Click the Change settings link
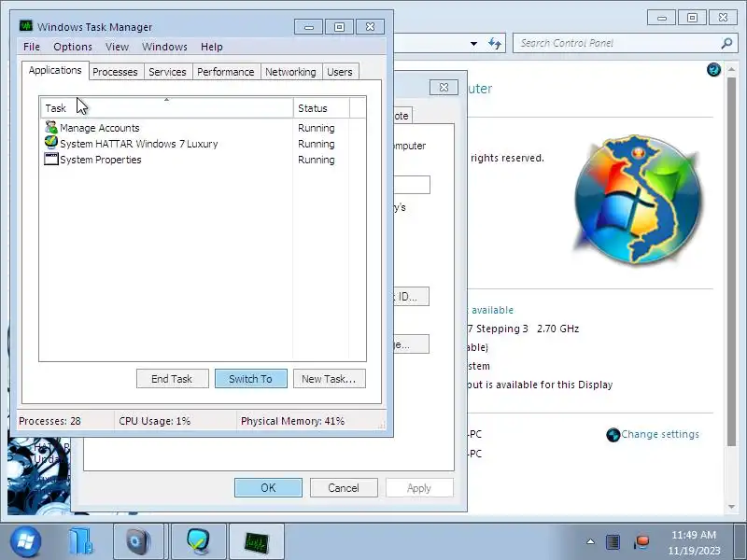The image size is (747, 560). pyautogui.click(x=660, y=434)
